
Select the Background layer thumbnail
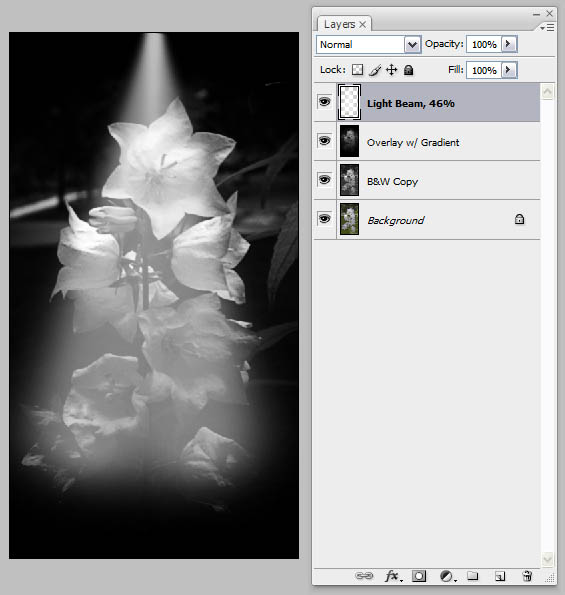(349, 219)
